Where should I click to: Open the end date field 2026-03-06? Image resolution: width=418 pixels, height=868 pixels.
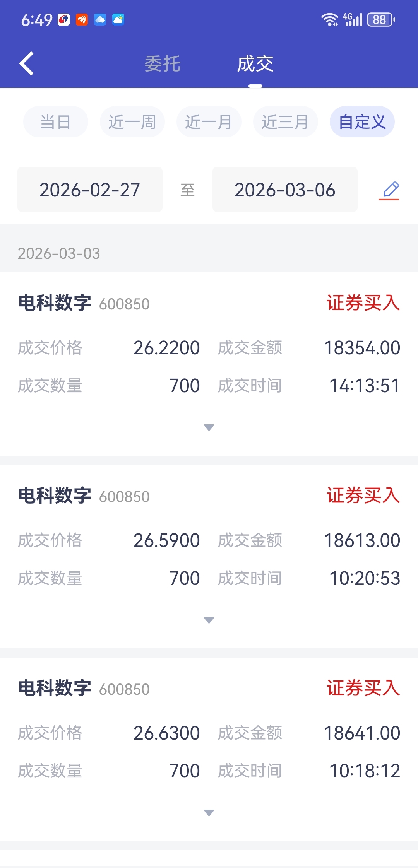point(285,190)
